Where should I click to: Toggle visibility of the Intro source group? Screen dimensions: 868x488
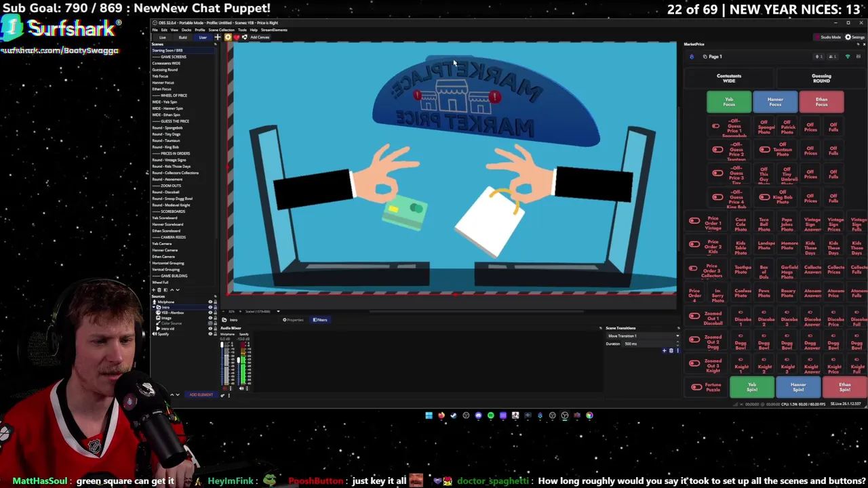tap(210, 307)
